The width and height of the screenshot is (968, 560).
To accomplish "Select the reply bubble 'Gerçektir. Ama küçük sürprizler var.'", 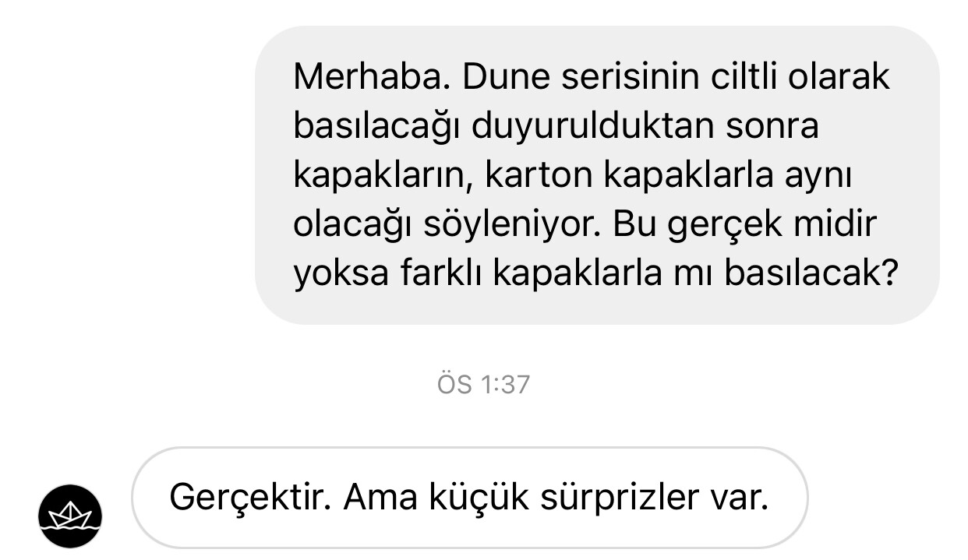I will tap(469, 498).
